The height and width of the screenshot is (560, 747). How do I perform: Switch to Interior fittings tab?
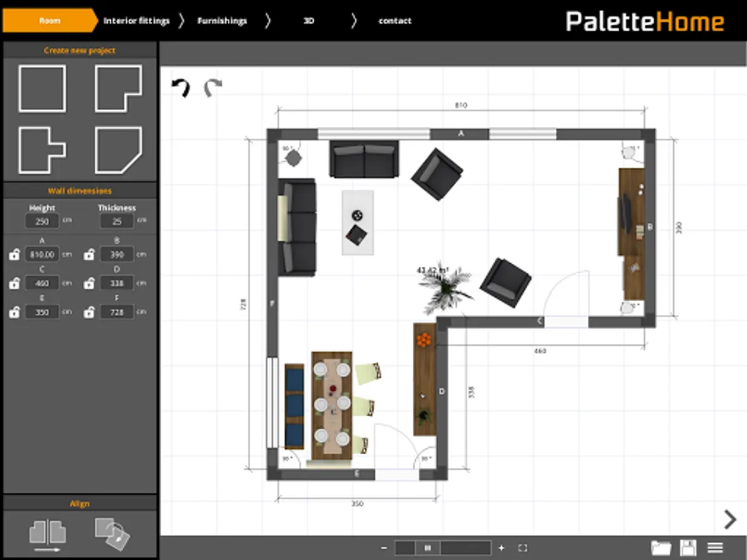[136, 21]
